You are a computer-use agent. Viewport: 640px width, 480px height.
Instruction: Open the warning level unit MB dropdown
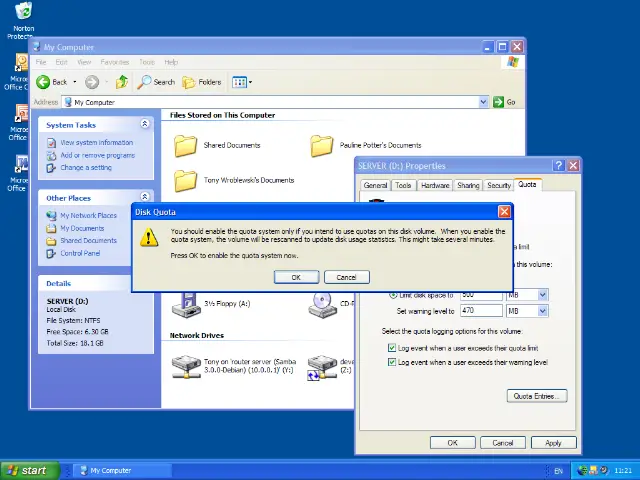pyautogui.click(x=542, y=311)
